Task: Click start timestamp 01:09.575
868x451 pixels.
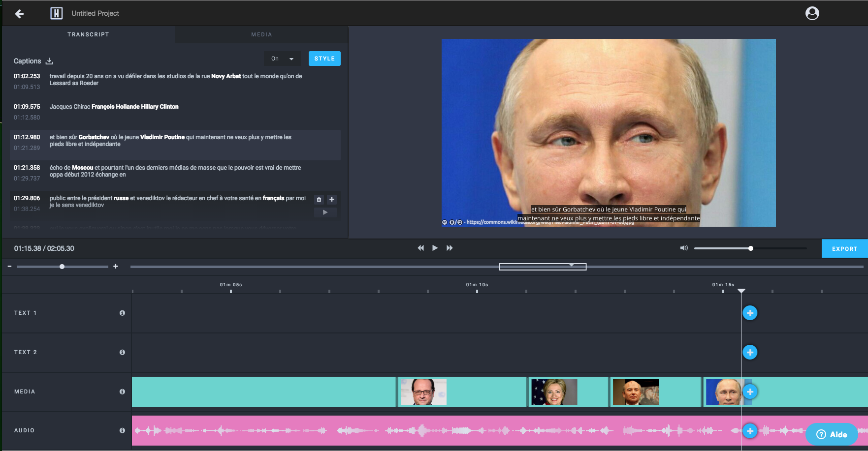Action: (x=27, y=107)
